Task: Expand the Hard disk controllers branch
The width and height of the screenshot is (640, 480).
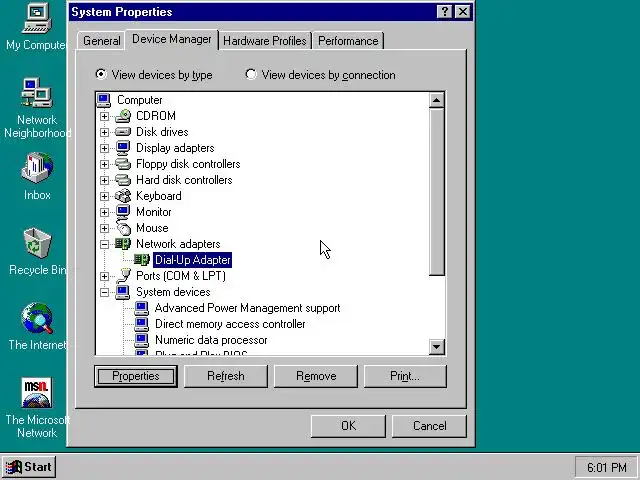Action: (x=104, y=180)
